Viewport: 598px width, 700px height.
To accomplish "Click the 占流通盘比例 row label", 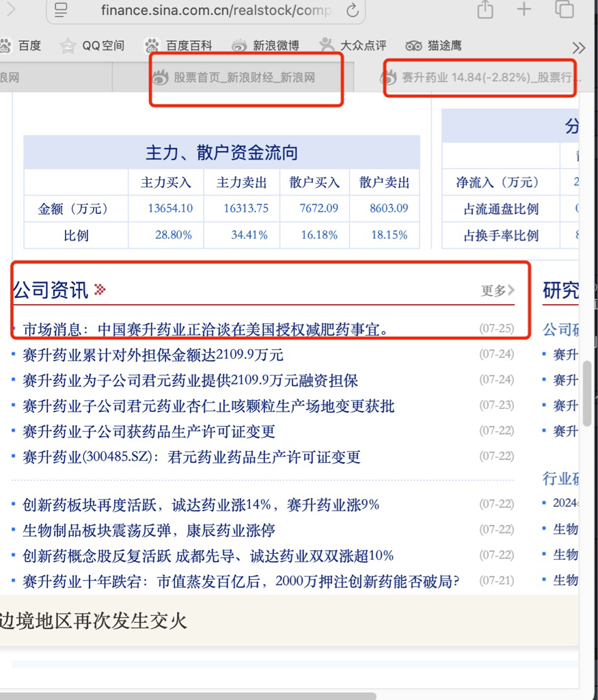I will pyautogui.click(x=501, y=208).
